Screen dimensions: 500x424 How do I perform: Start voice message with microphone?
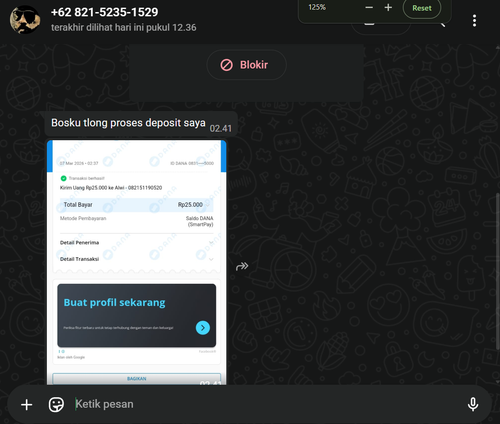473,404
